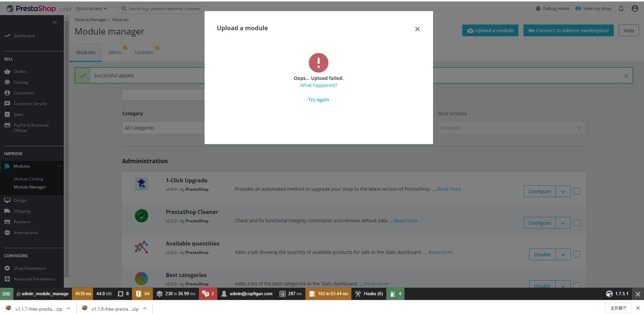Screen dimensions: 644x314
Task: Click the Customers person icon in sidebar
Action: coord(7,93)
